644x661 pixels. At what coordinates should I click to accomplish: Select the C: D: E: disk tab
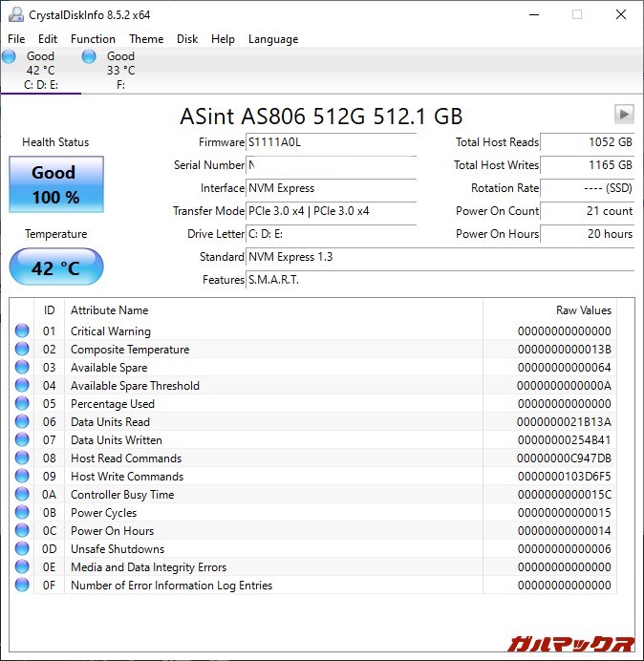(x=40, y=71)
